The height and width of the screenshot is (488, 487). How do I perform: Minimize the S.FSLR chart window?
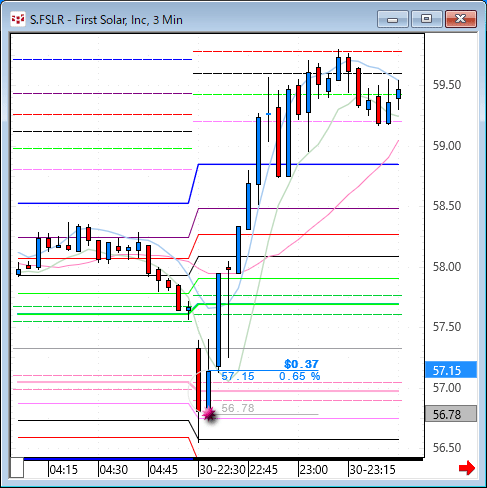[393, 19]
